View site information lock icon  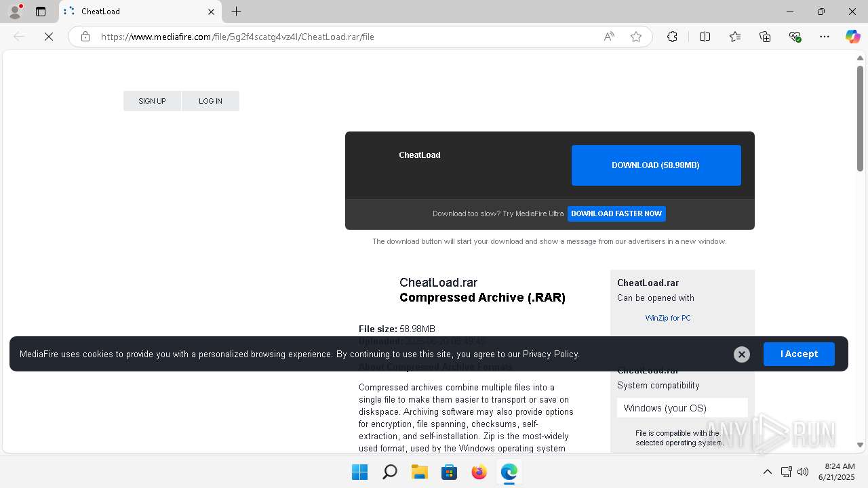pyautogui.click(x=85, y=37)
